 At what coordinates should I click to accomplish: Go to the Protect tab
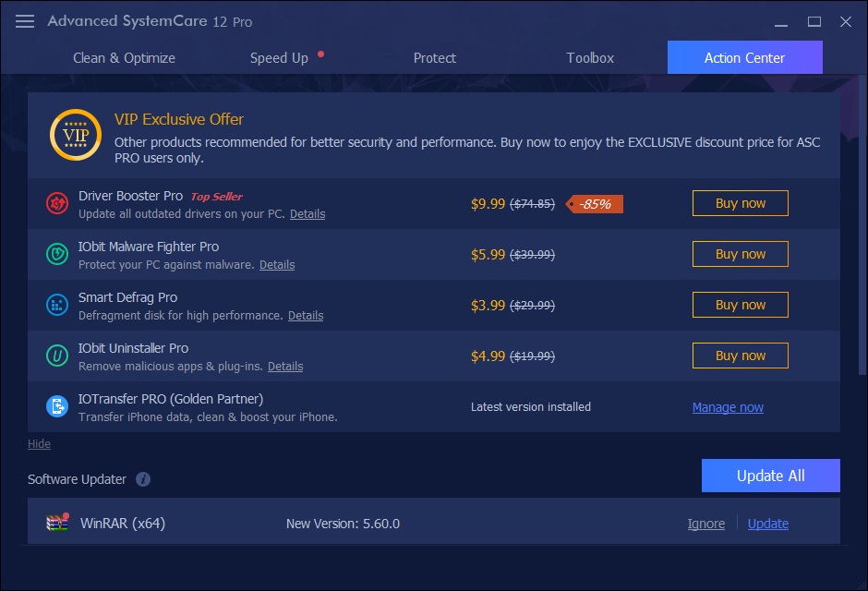tap(435, 57)
